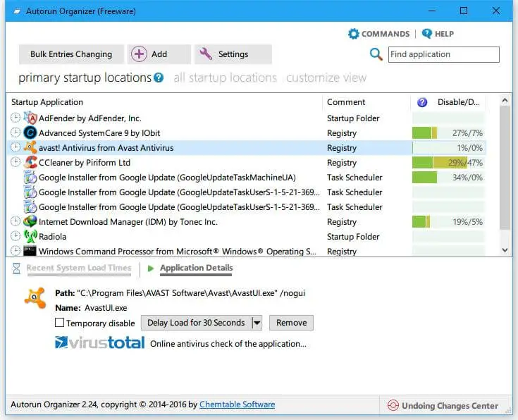Click the hourglass icon near Recent System Load Times
518x420 pixels.
pos(16,268)
